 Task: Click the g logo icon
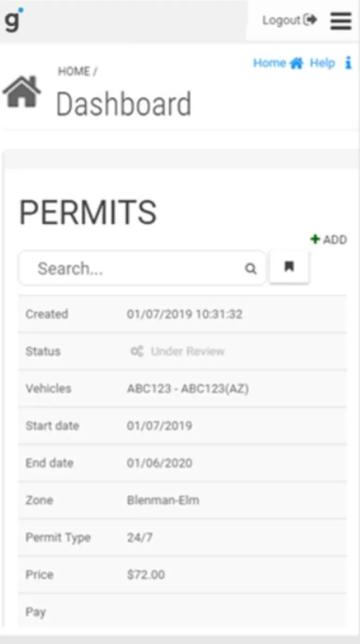pos(12,20)
